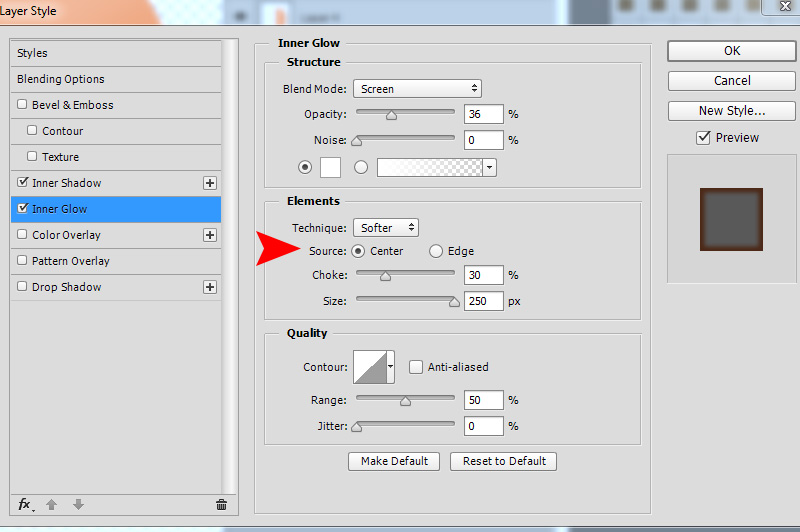This screenshot has width=800, height=532.
Task: Open the Technique Softer dropdown
Action: coord(386,228)
